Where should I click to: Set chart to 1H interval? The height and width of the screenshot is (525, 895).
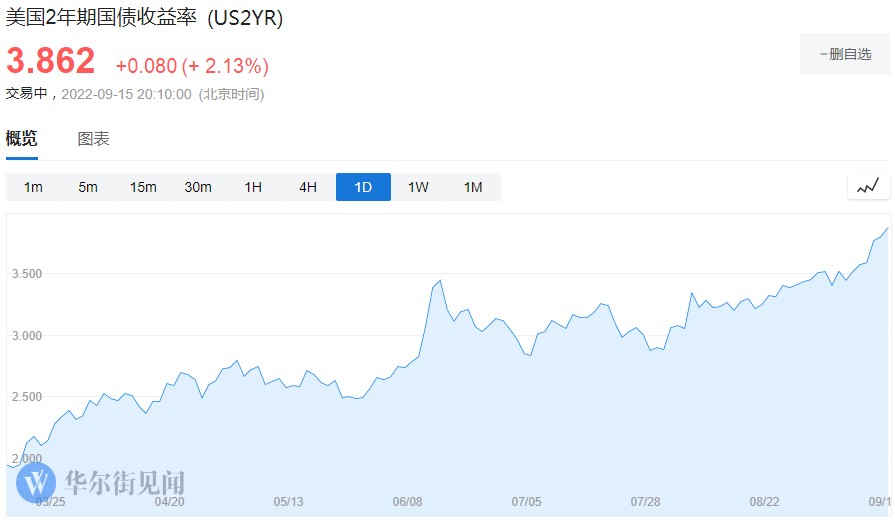253,187
